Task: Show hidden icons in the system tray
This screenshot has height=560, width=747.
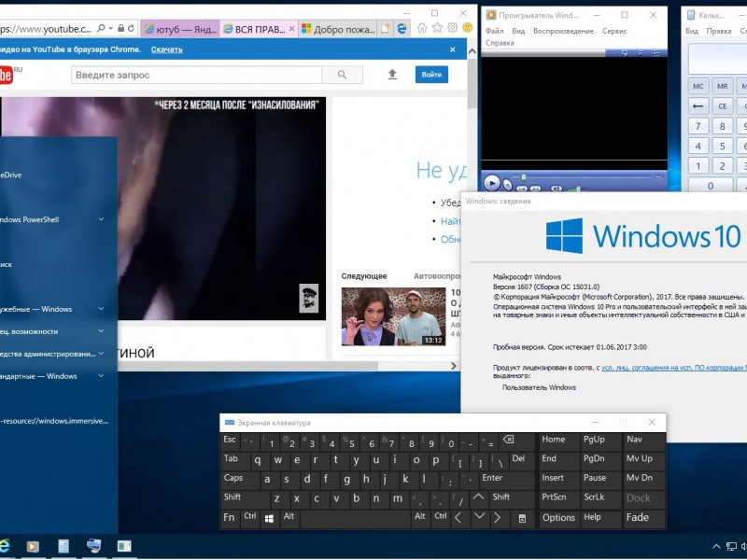Action: coord(716,547)
